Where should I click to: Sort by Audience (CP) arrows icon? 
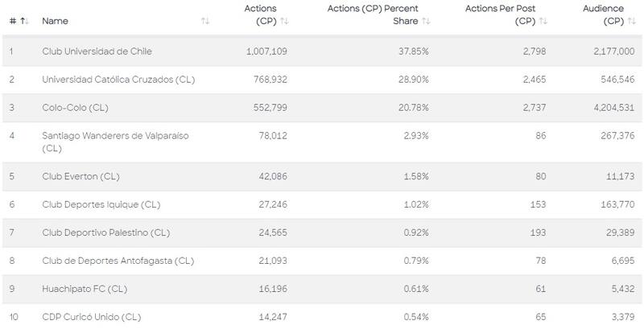(x=632, y=21)
